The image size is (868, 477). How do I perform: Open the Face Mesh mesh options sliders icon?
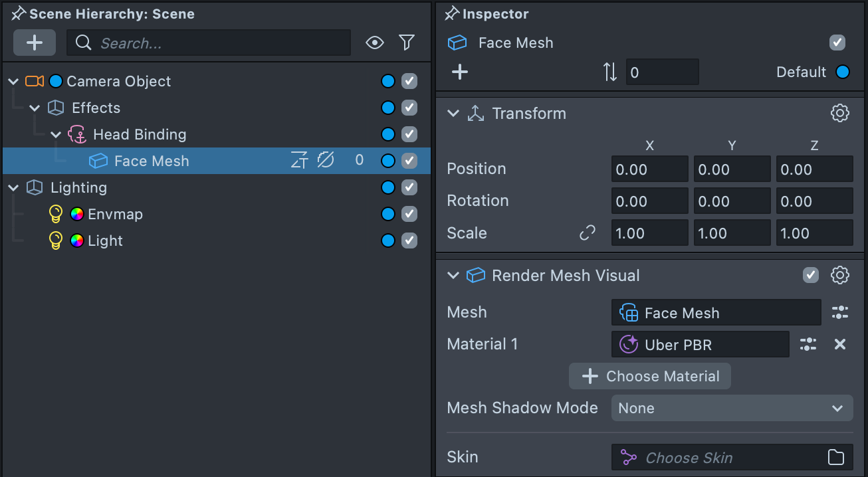[x=840, y=312]
